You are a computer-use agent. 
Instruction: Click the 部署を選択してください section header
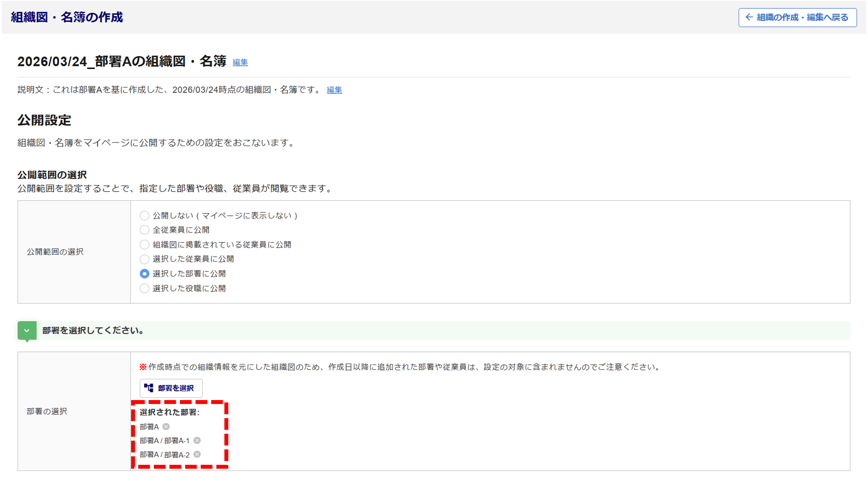pos(93,331)
